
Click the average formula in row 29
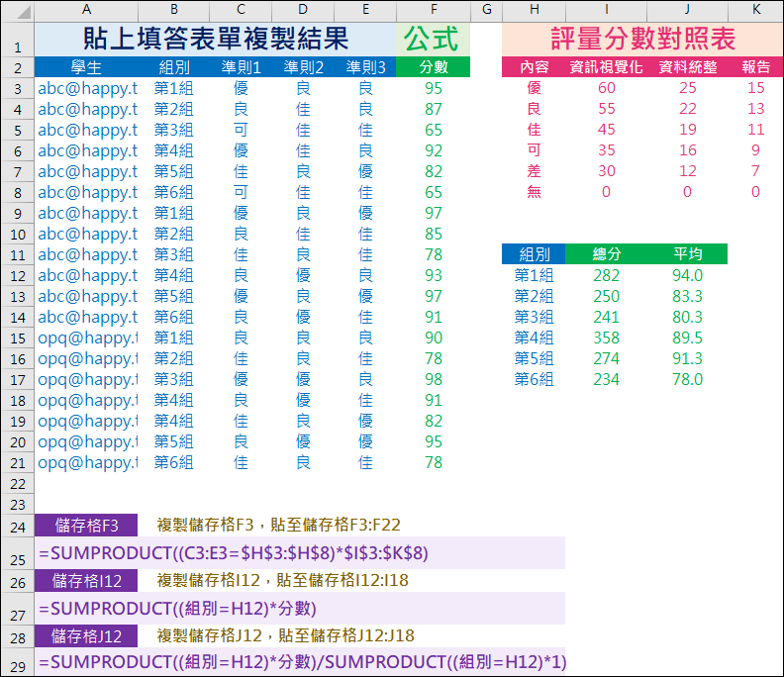(x=303, y=662)
